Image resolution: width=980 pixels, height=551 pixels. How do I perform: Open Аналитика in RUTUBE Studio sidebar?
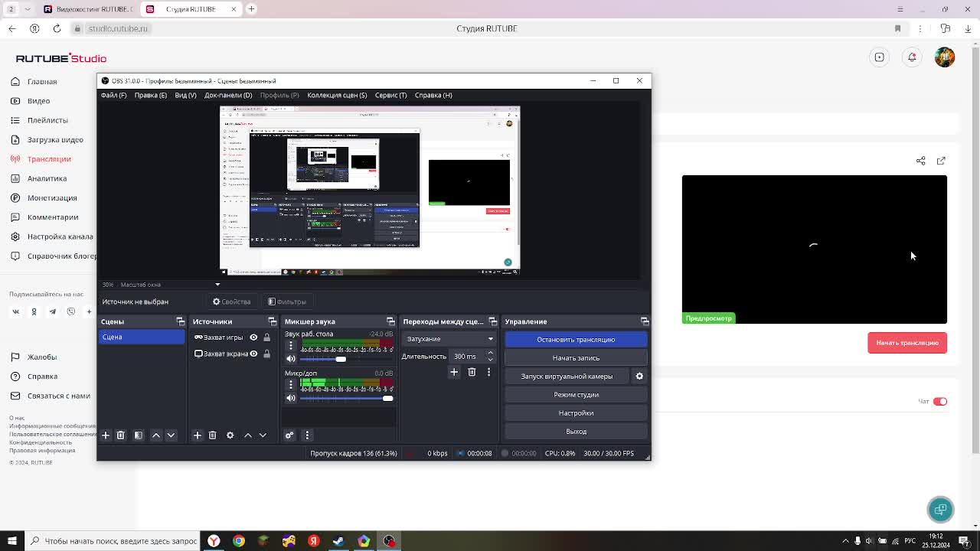(x=47, y=178)
